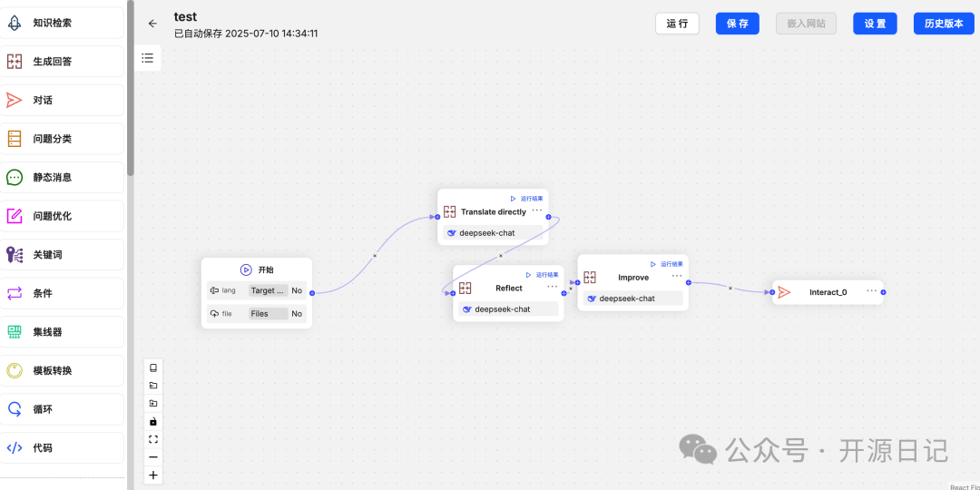This screenshot has height=490, width=980.
Task: Select the 模板转换 circle icon
Action: (15, 370)
